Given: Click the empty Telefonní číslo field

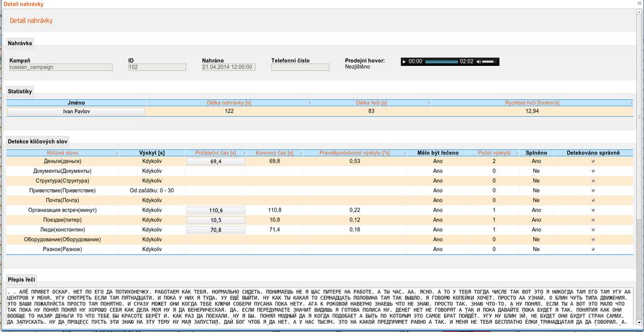Looking at the screenshot, I should 300,67.
